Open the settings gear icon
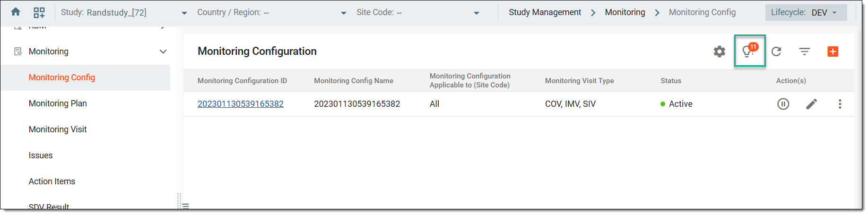Image resolution: width=868 pixels, height=215 pixels. coord(719,52)
